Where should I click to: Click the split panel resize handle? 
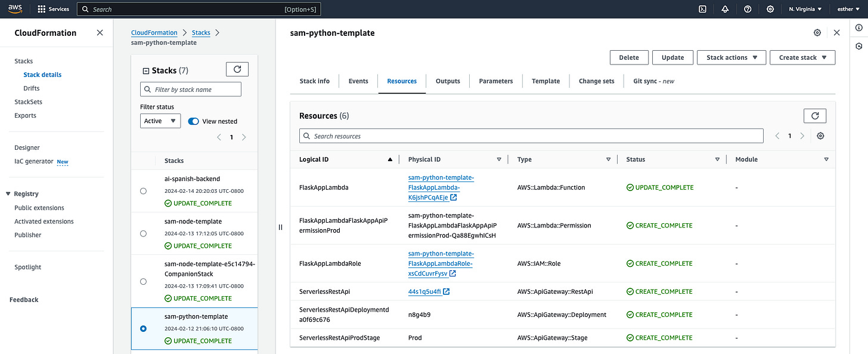[x=280, y=227]
